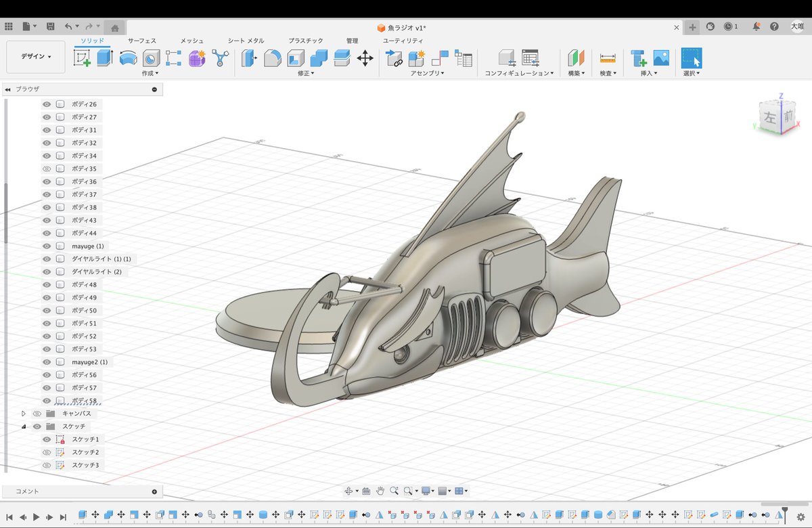Switch to the プラスチック tab
Screen dimensions: 812x528
306,40
